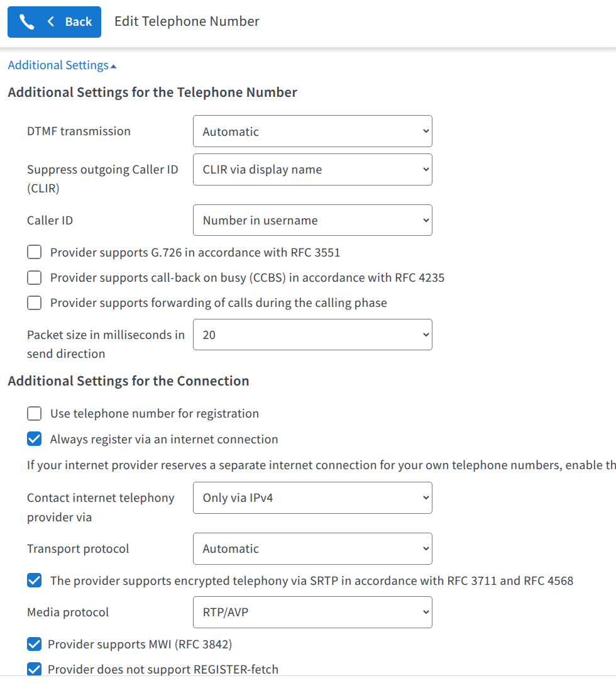
Task: Disable encrypted telephony via SRTP support
Action: click(34, 580)
